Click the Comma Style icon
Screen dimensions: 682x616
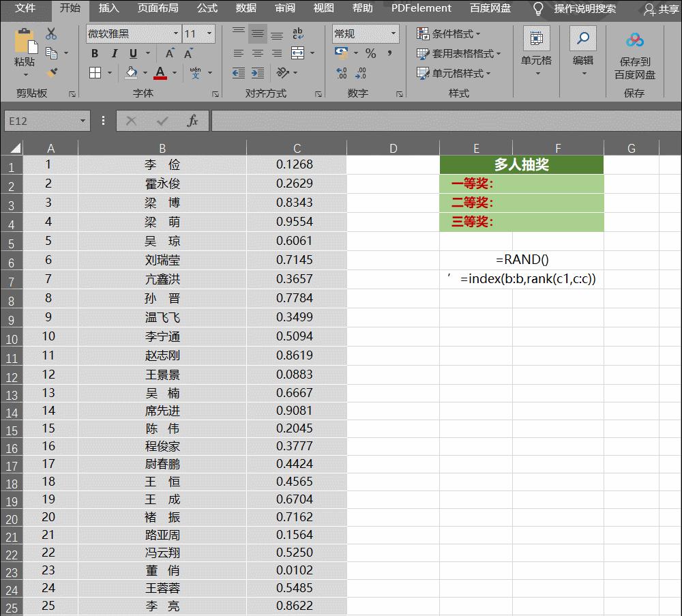click(x=389, y=52)
